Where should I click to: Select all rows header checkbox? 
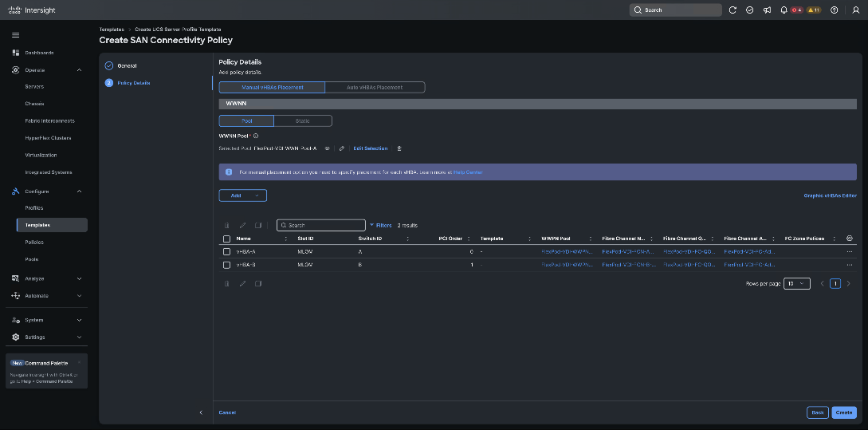[226, 239]
